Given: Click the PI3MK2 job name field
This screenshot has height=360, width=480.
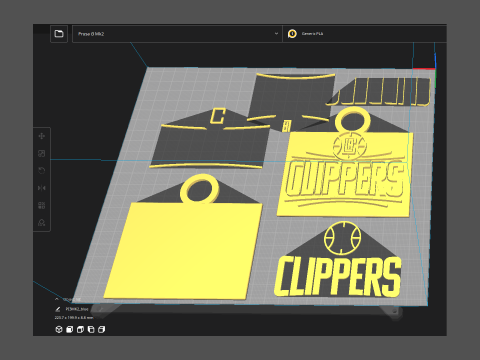Looking at the screenshot, I should (77, 309).
